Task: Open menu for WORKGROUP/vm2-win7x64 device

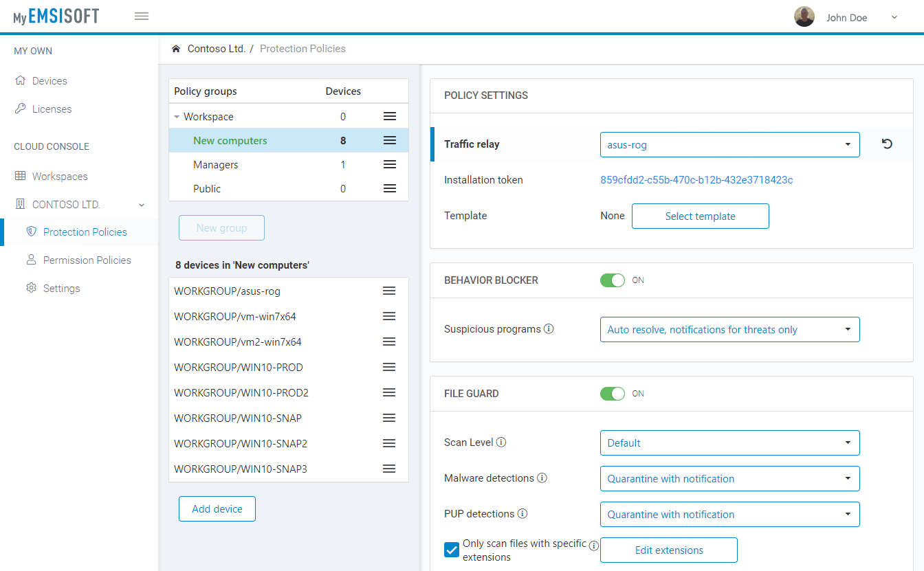Action: pos(389,342)
